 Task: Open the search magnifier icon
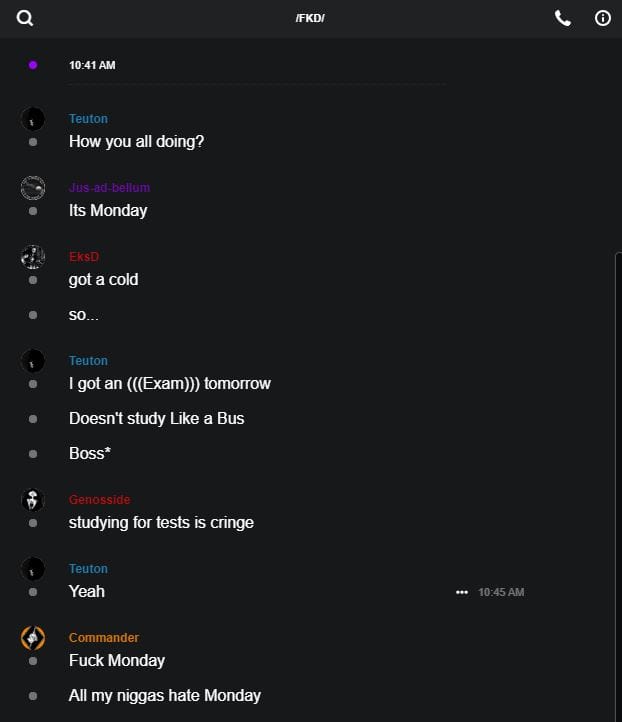(x=25, y=18)
